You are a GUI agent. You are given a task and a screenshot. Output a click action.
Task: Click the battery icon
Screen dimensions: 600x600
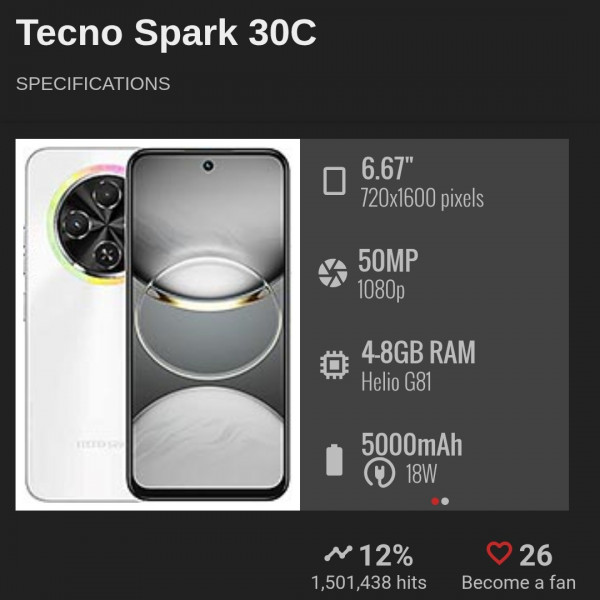[334, 460]
